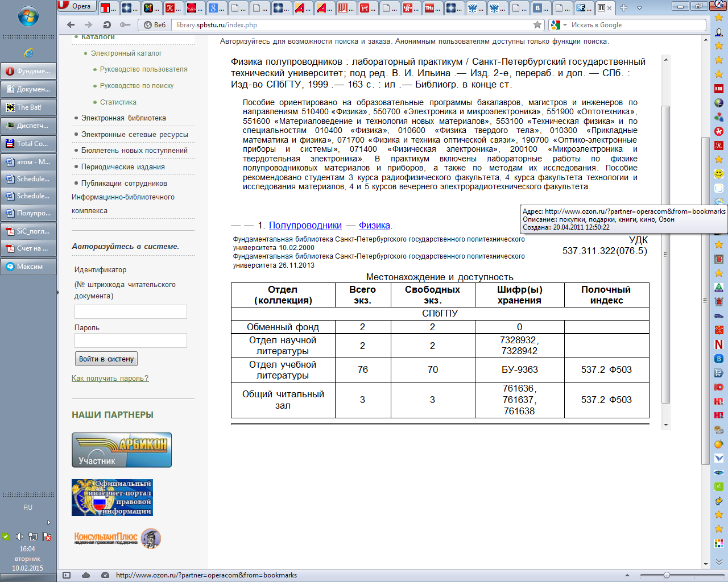The image size is (728, 582).
Task: Click the multicolor grid bookmark icon
Action: point(719,543)
